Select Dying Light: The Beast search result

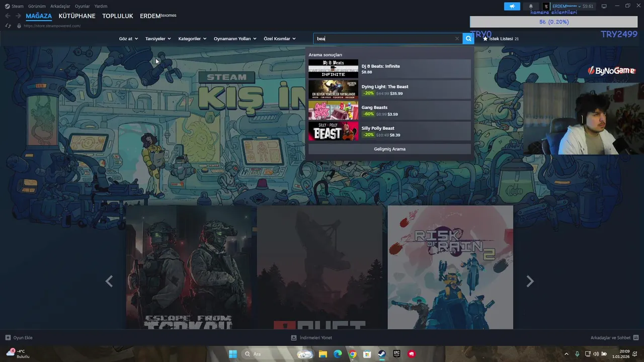389,89
